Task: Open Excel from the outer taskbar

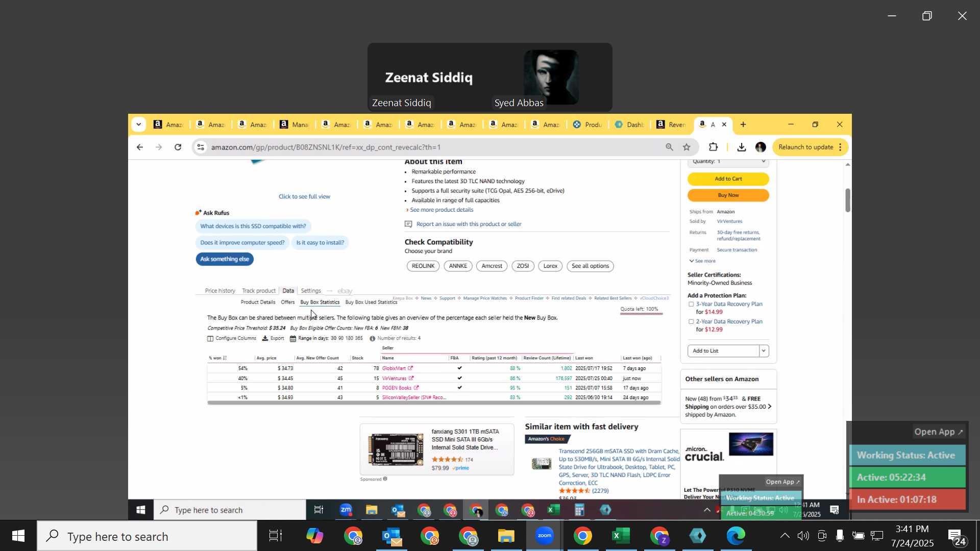Action: 621,536
